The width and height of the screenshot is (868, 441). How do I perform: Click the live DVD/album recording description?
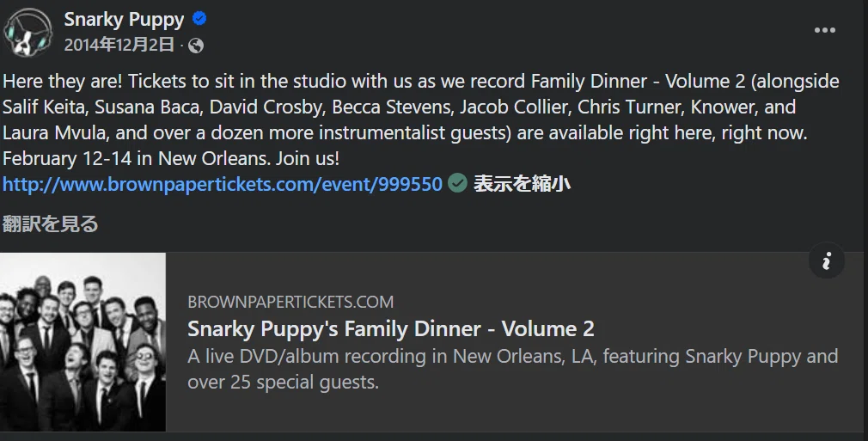tap(512, 369)
